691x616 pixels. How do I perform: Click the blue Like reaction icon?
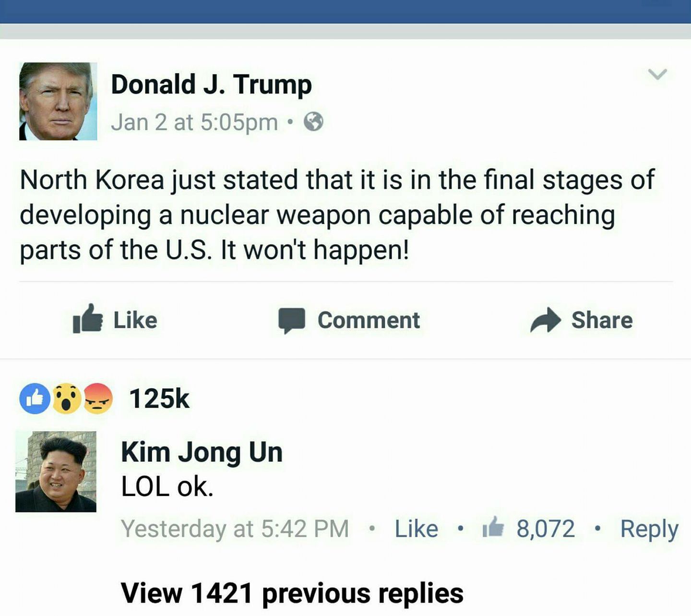click(x=35, y=399)
